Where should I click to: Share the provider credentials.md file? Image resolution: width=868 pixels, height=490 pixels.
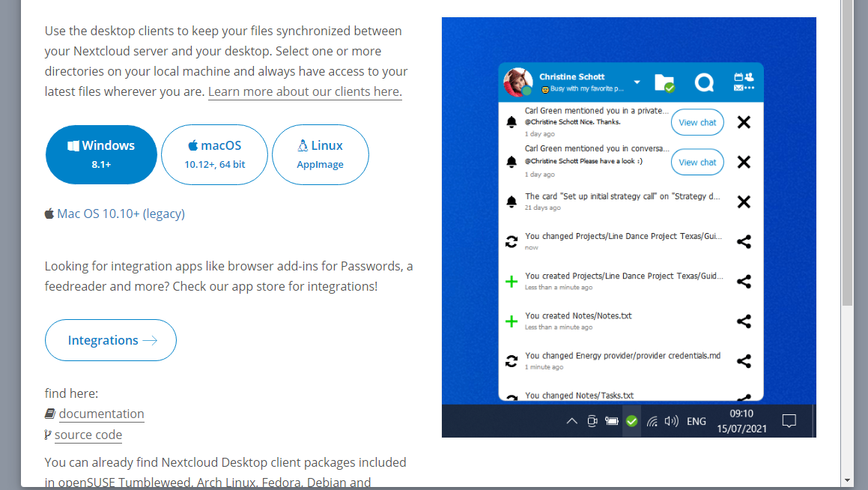pyautogui.click(x=744, y=362)
